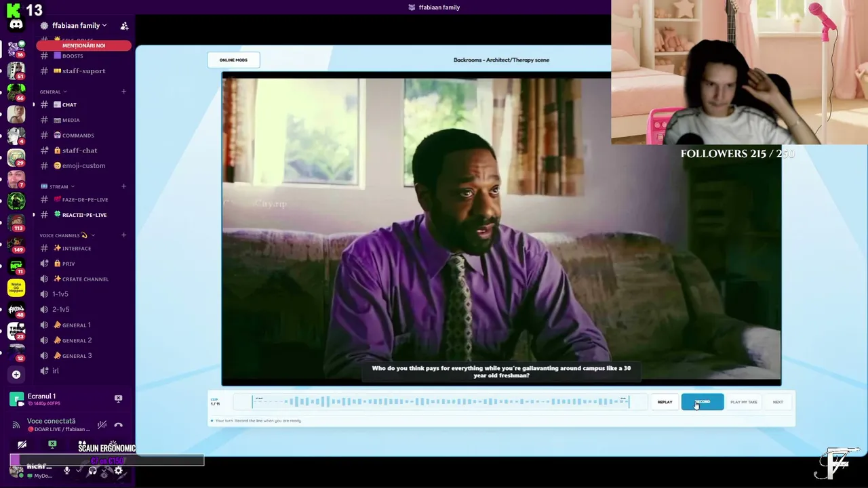
Task: Click the audio waveform timeline
Action: coord(441,402)
